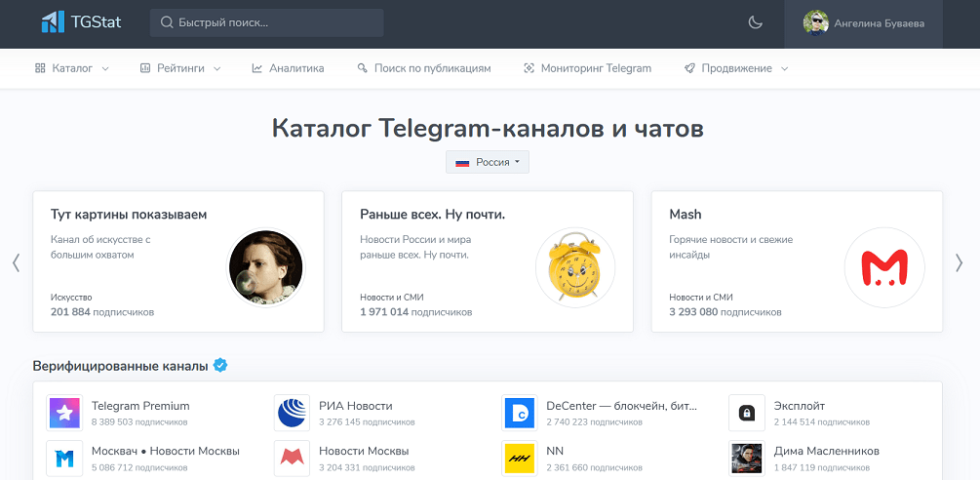This screenshot has height=480, width=980.
Task: Open the Ангелина Буваева account menu
Action: coord(863,23)
